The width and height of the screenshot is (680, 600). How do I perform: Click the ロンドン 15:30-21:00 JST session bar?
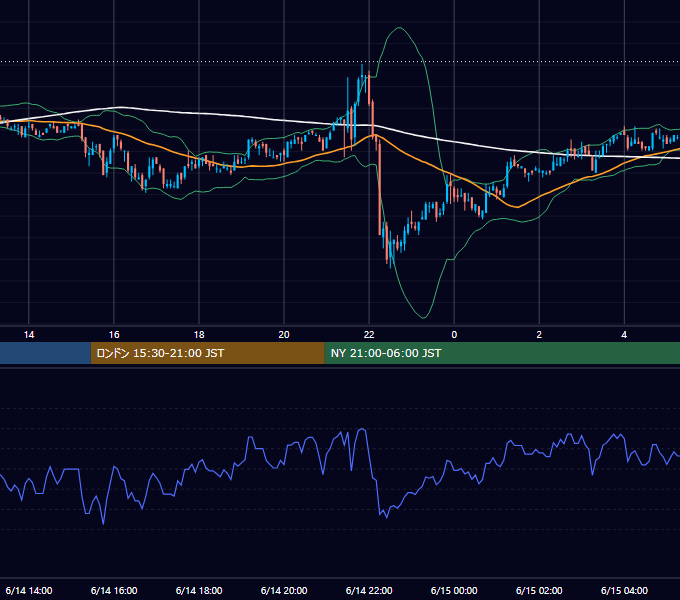coord(207,353)
